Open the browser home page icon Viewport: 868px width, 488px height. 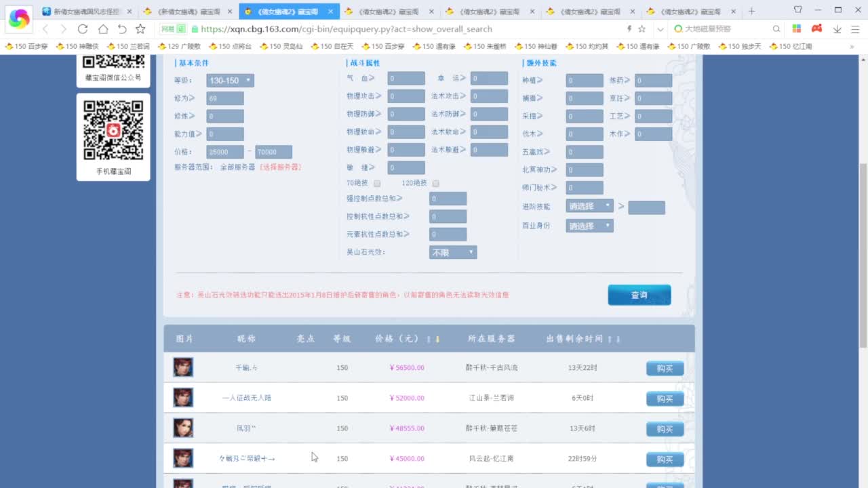102,30
